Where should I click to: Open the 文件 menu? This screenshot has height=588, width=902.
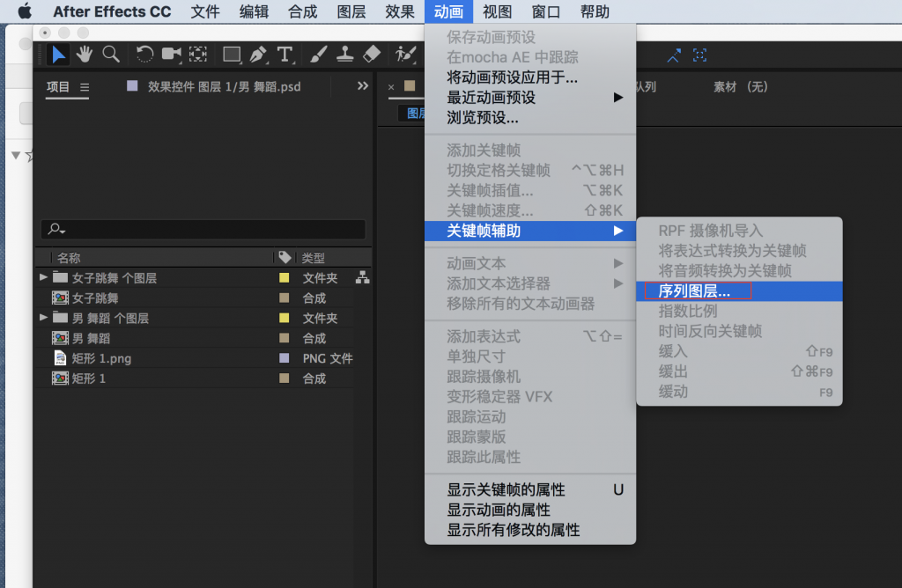pyautogui.click(x=204, y=11)
